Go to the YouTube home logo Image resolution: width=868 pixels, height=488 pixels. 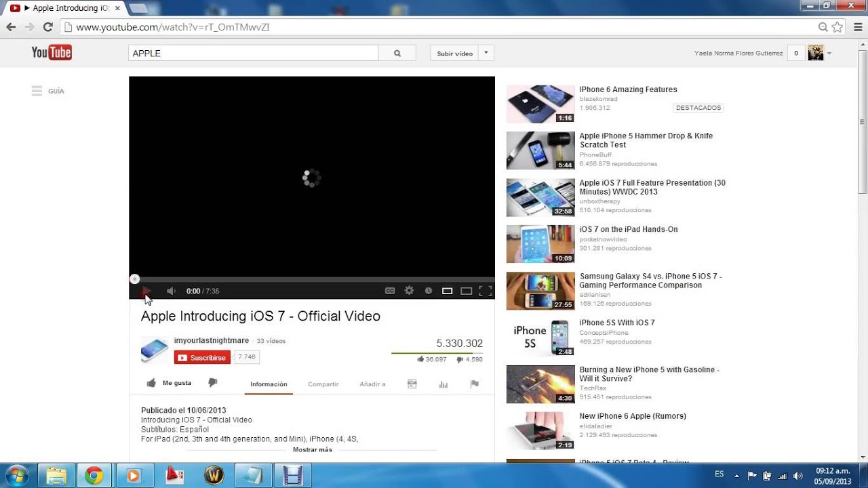pyautogui.click(x=52, y=53)
